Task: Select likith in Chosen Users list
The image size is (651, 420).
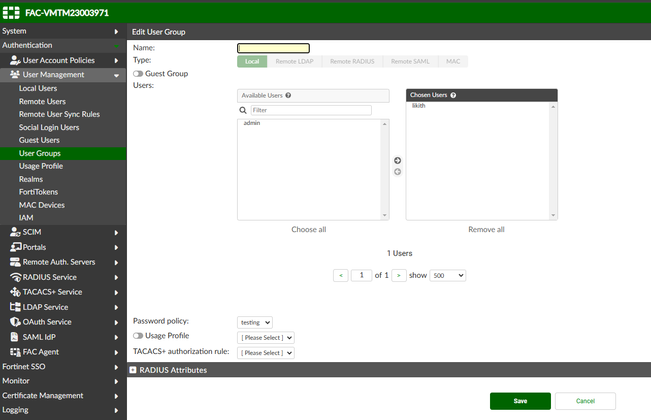Action: (418, 106)
